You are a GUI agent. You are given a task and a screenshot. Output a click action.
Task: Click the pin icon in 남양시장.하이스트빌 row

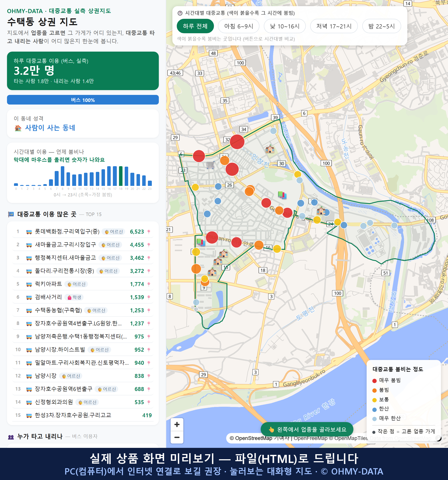point(149,350)
